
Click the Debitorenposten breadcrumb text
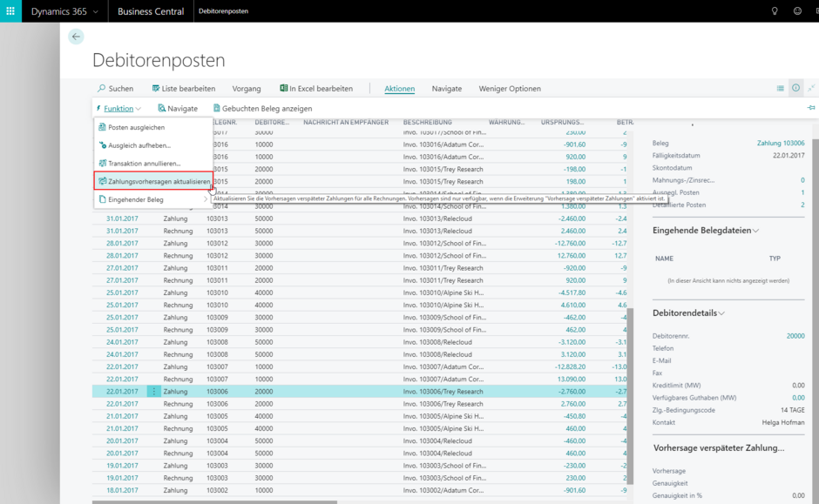tap(224, 11)
